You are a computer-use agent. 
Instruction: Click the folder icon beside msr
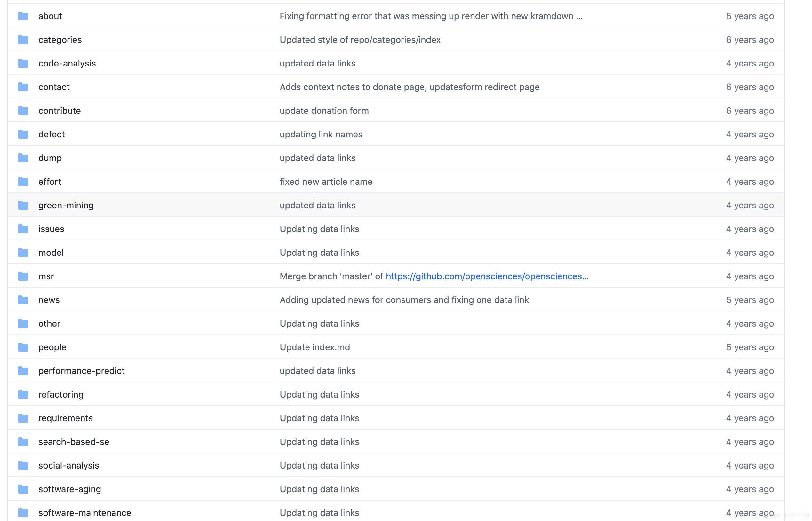(x=23, y=276)
